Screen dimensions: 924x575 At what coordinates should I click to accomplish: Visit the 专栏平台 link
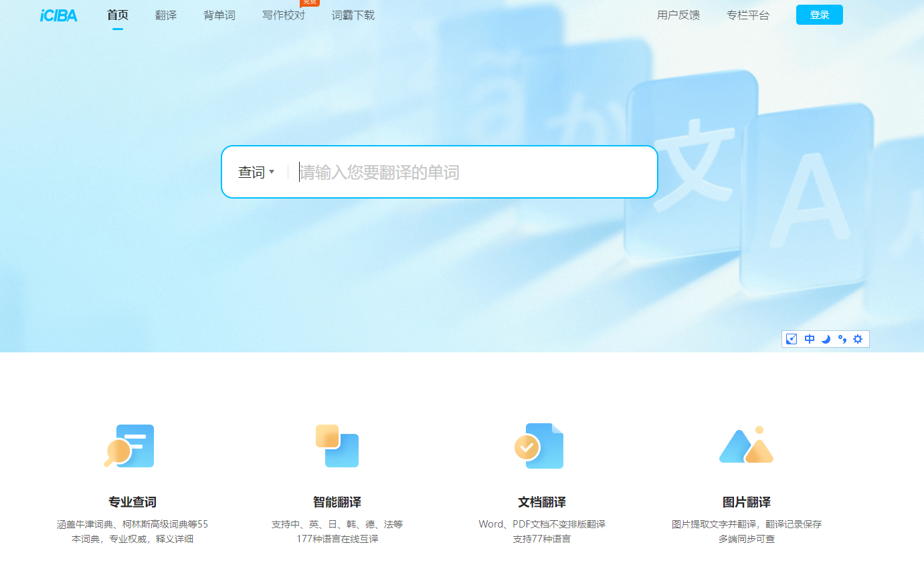(x=748, y=15)
